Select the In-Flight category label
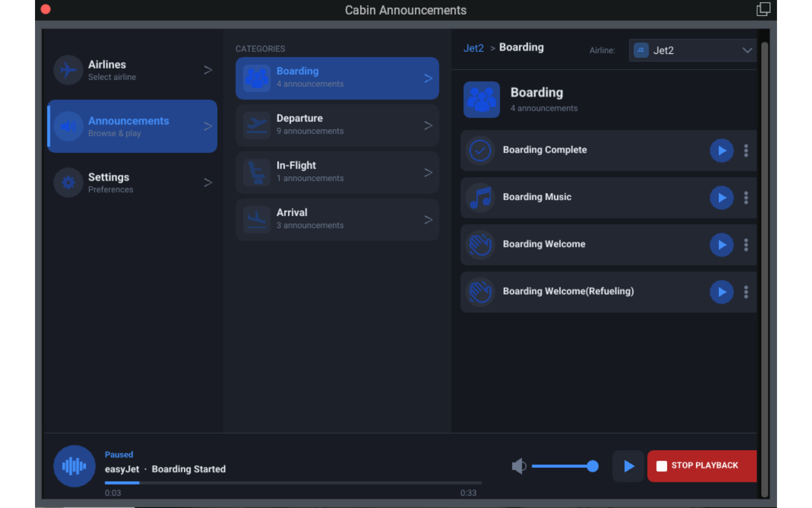812x508 pixels. coord(296,166)
